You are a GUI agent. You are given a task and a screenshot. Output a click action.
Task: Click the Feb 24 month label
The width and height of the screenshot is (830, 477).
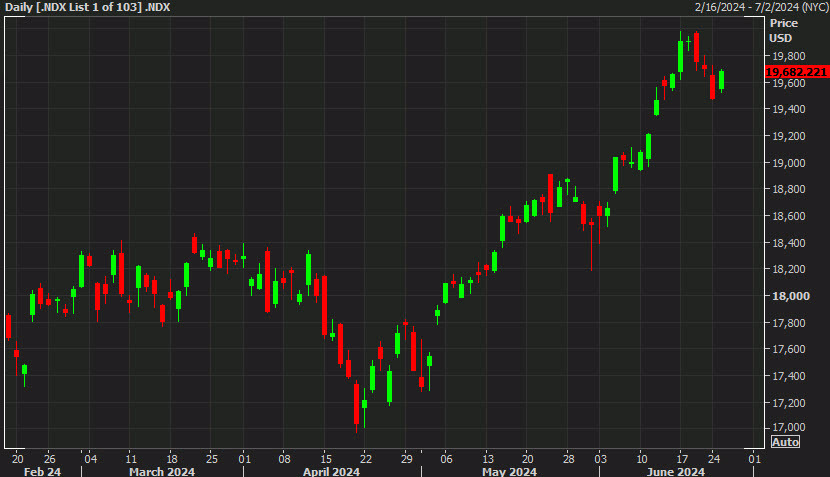coord(42,471)
